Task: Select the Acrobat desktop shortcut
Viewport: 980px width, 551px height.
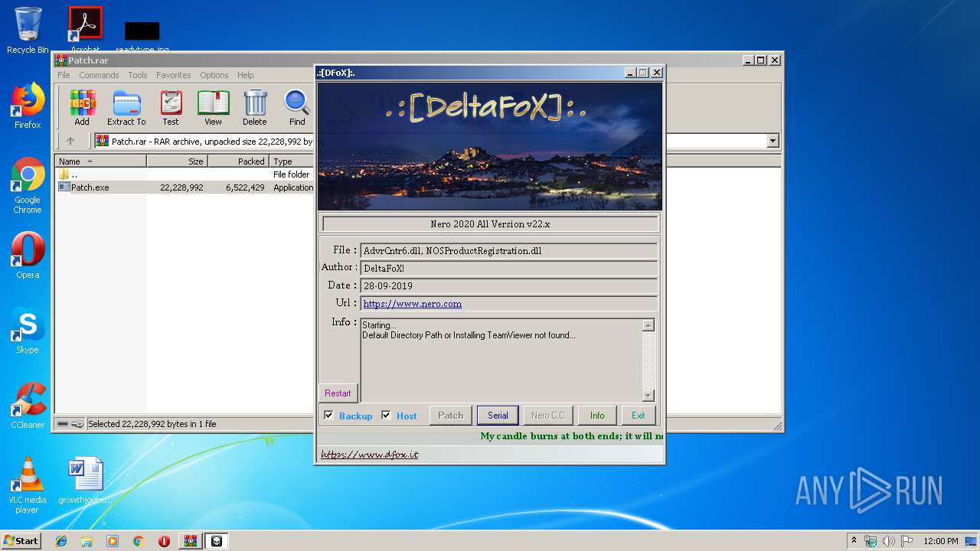Action: pos(85,29)
